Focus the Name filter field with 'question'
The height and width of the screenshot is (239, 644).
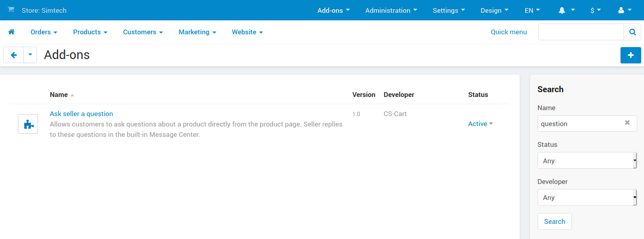[x=587, y=123]
